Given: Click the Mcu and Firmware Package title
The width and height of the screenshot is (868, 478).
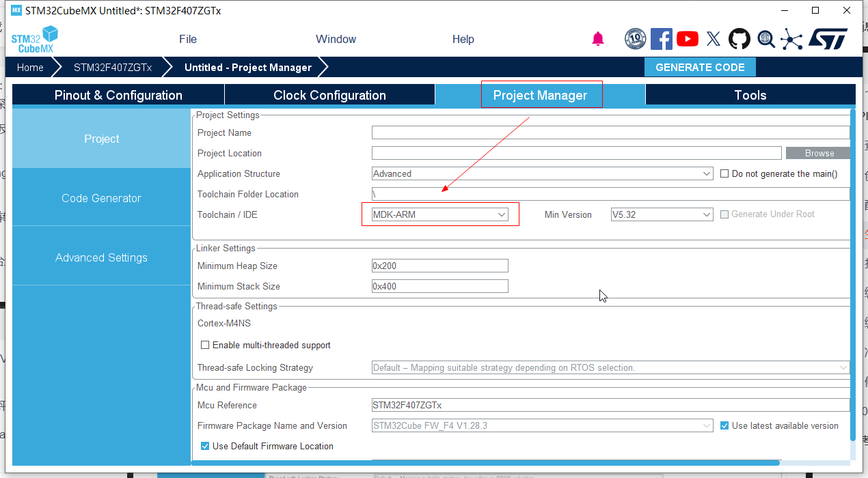Looking at the screenshot, I should [252, 387].
